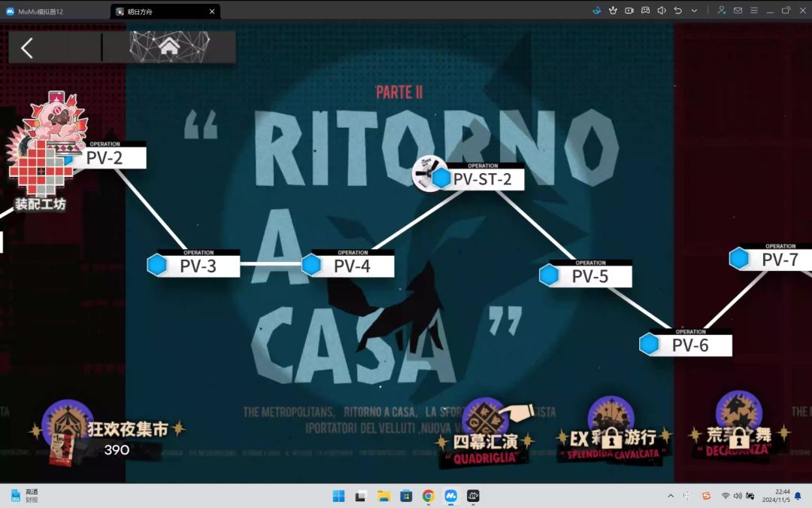The height and width of the screenshot is (508, 812).
Task: Open the Sogou input tray icon
Action: [x=706, y=496]
